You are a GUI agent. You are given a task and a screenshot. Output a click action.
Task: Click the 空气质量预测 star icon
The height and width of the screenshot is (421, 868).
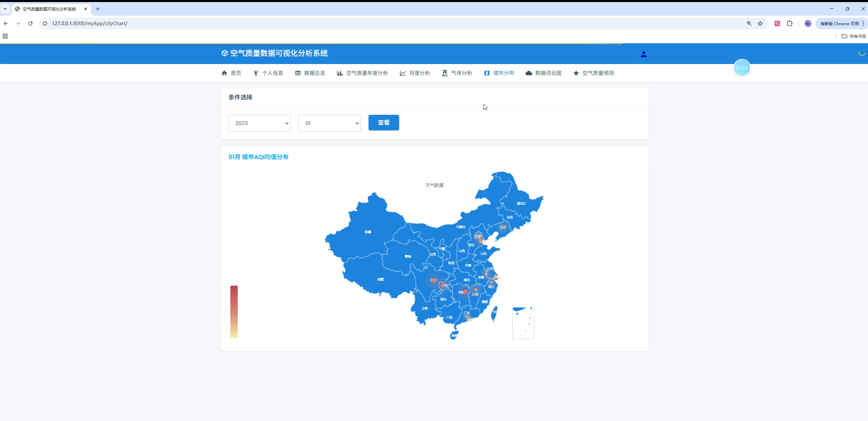pyautogui.click(x=576, y=73)
